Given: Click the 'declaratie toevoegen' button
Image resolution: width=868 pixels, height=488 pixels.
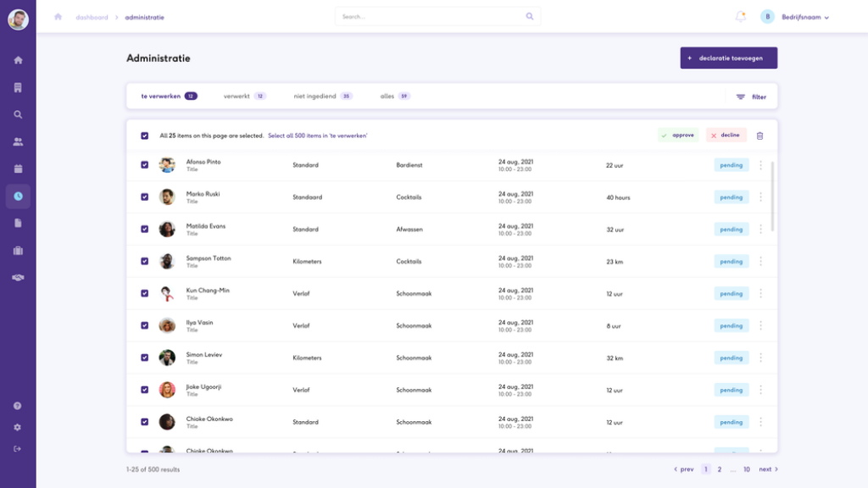Looking at the screenshot, I should pyautogui.click(x=728, y=58).
